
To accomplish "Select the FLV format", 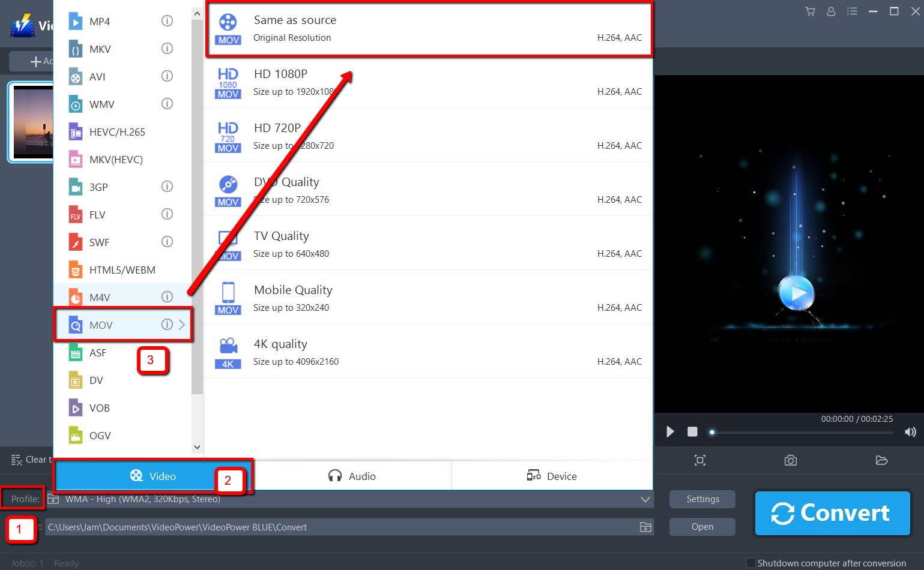I will click(x=96, y=214).
